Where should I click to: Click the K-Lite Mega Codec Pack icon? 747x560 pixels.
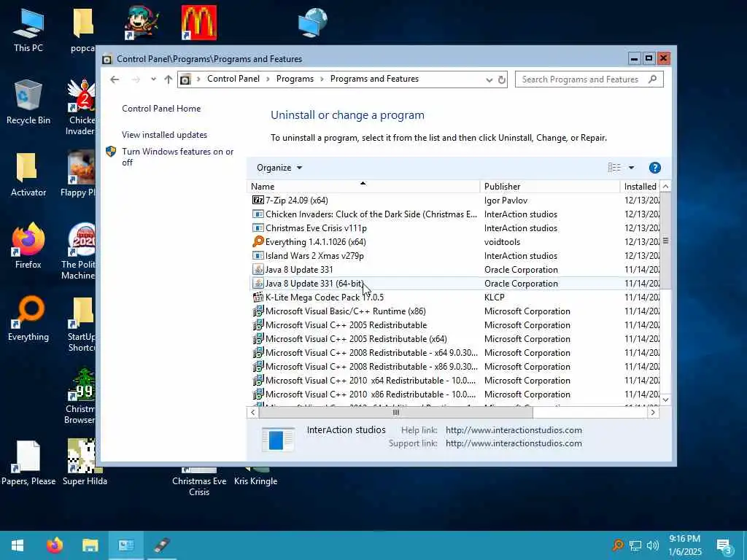click(x=258, y=297)
